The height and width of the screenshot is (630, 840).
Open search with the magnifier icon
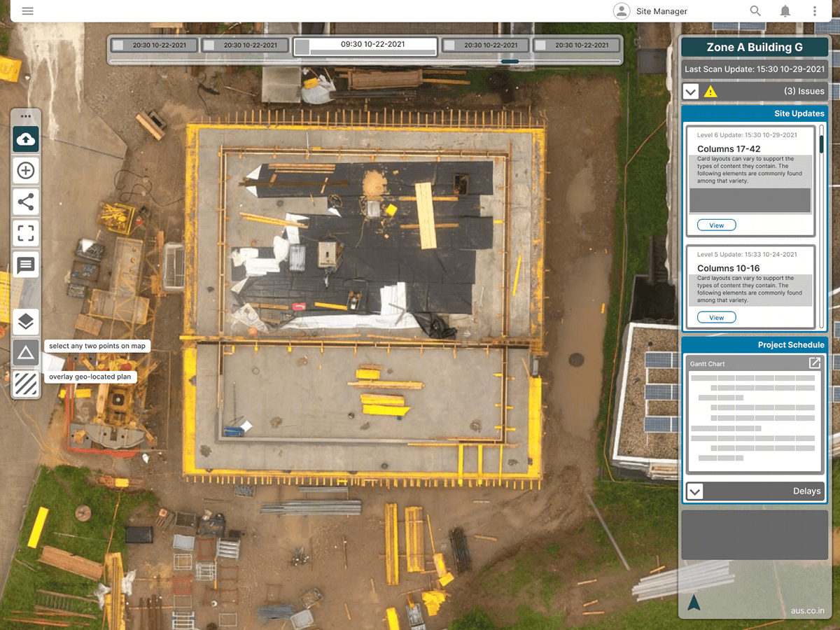click(755, 11)
